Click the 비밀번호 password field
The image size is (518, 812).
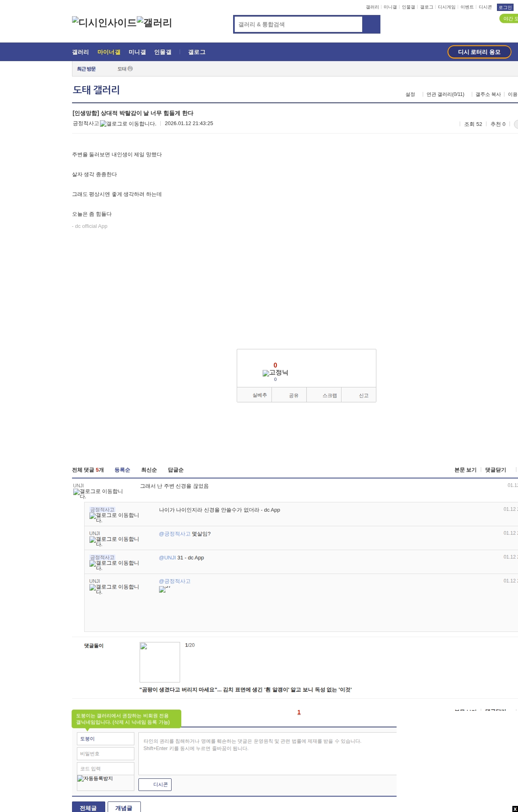pyautogui.click(x=106, y=754)
